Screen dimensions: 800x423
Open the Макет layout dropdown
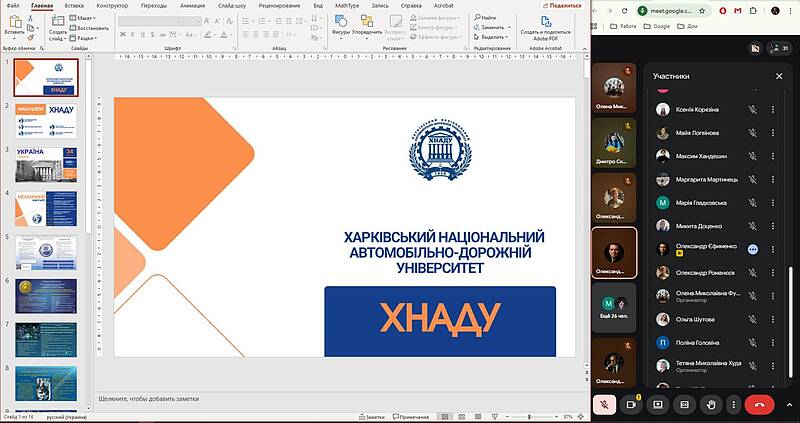tap(86, 18)
